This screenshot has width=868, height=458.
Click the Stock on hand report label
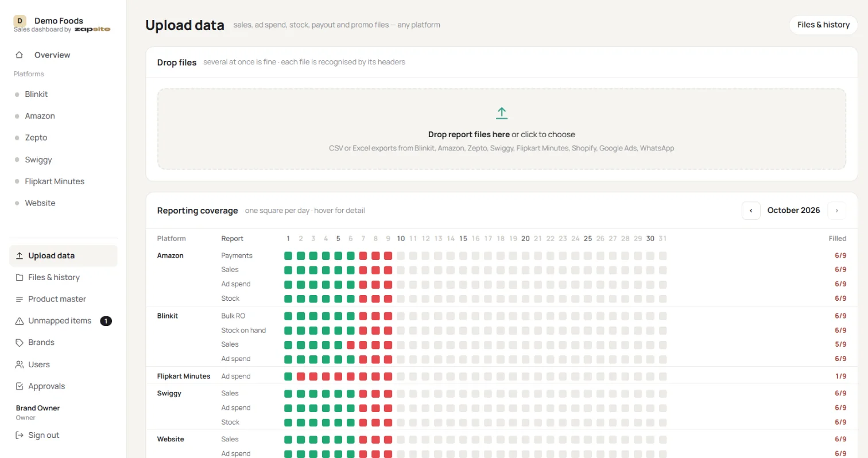pos(243,330)
